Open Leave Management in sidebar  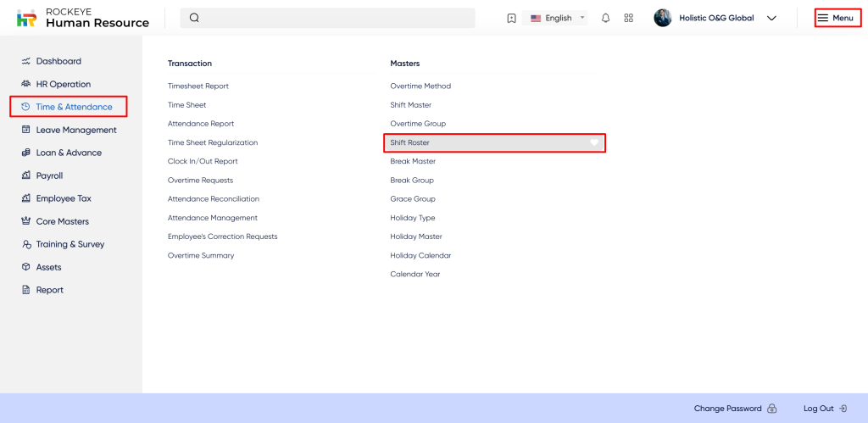[x=75, y=130]
